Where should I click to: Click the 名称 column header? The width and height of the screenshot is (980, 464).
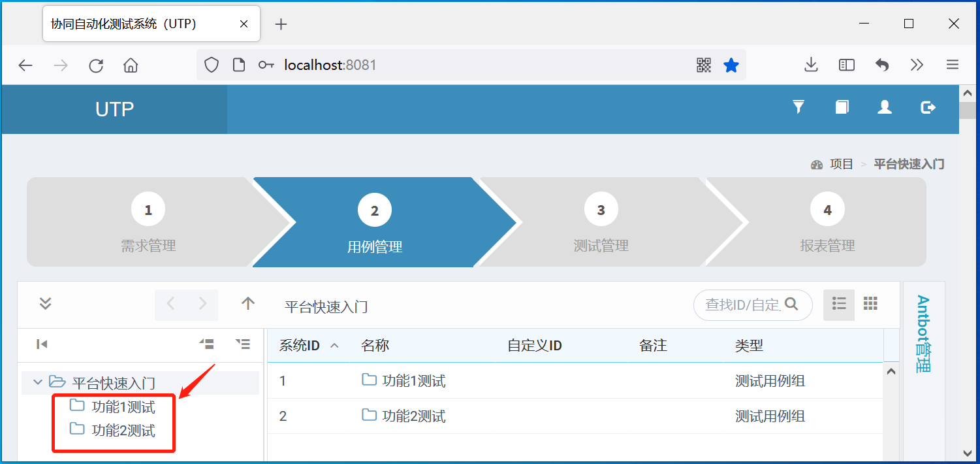[x=375, y=346]
